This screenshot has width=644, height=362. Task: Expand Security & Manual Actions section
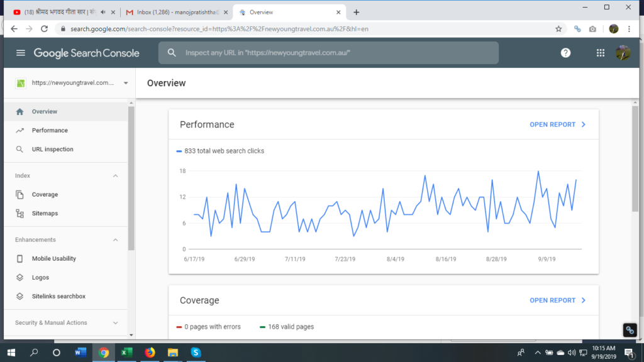point(115,323)
